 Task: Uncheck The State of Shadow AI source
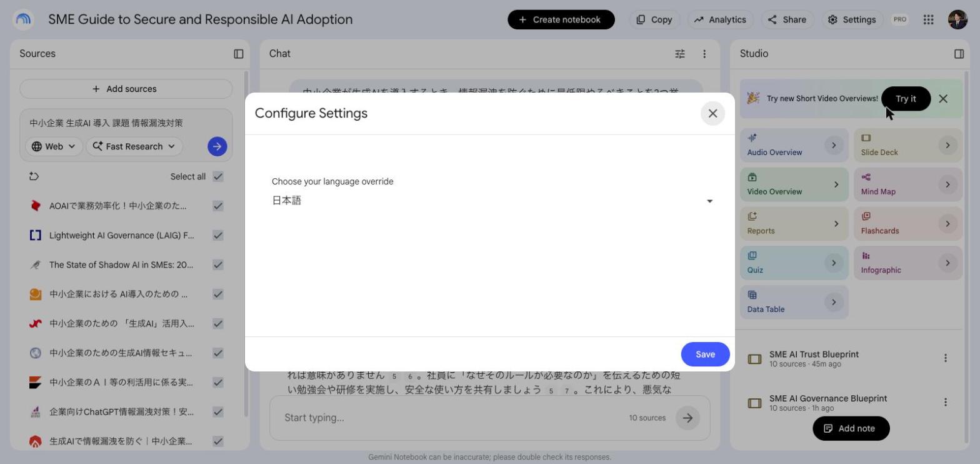pos(218,265)
